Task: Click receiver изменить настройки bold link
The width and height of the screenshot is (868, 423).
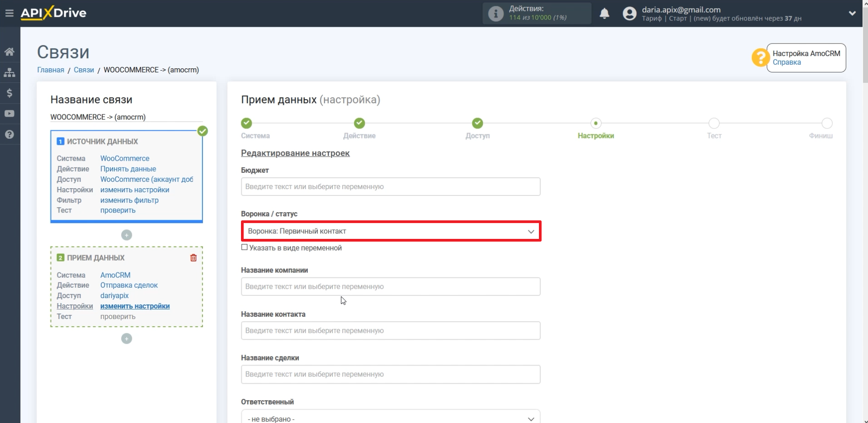Action: click(135, 306)
